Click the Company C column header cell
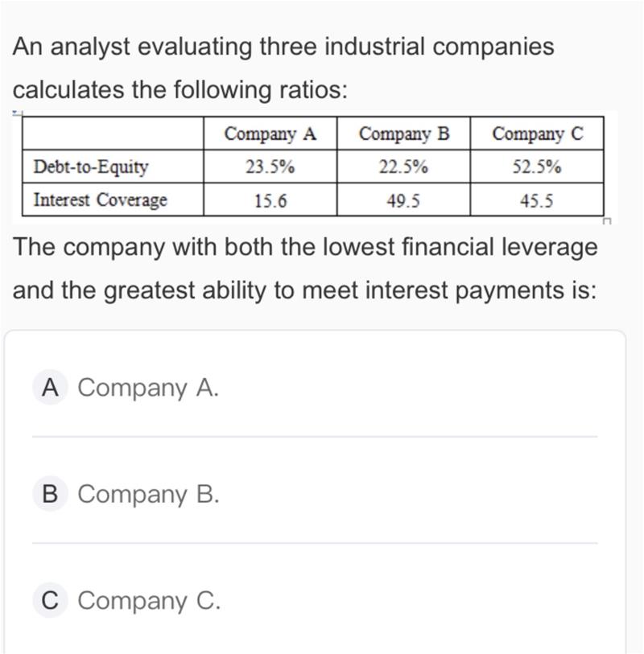Screen dimensions: 644x654 point(537,134)
